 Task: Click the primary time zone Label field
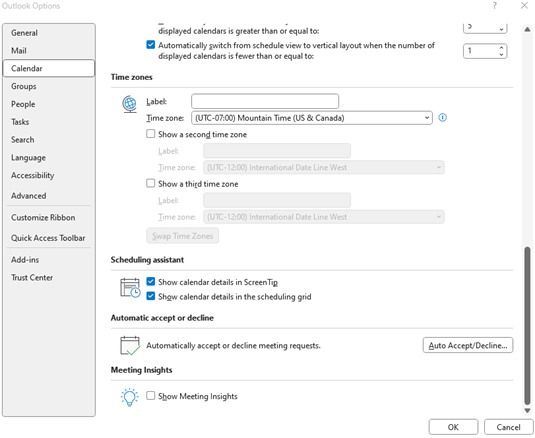coord(265,101)
